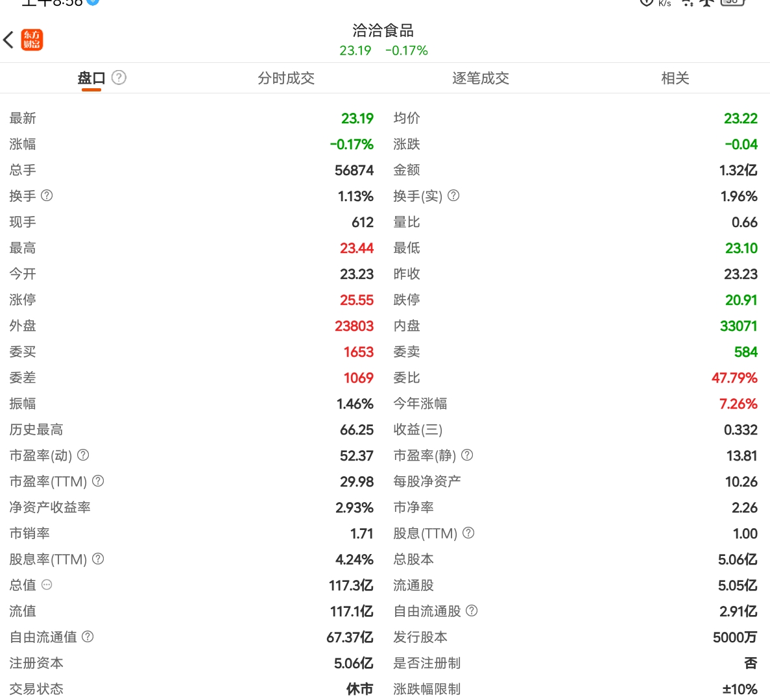Tap the Eastmoney orange app logo
This screenshot has height=700, width=770.
32,40
